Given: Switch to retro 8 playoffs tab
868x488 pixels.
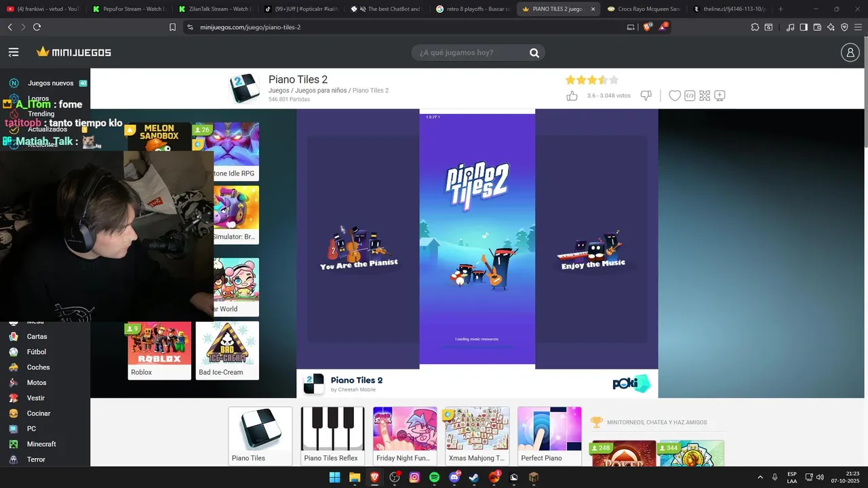Looking at the screenshot, I should 473,9.
